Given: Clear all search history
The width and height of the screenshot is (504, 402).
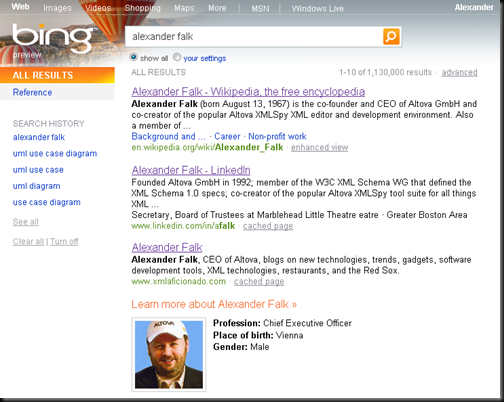Looking at the screenshot, I should click(28, 242).
